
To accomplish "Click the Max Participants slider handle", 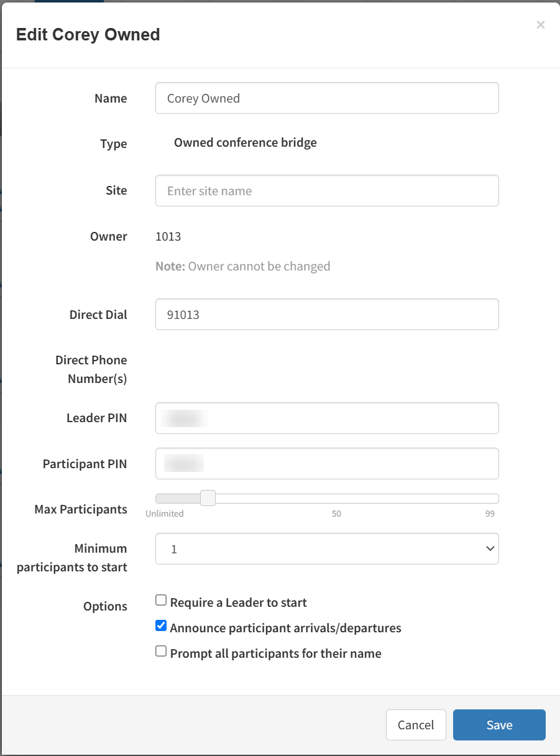I will click(208, 498).
